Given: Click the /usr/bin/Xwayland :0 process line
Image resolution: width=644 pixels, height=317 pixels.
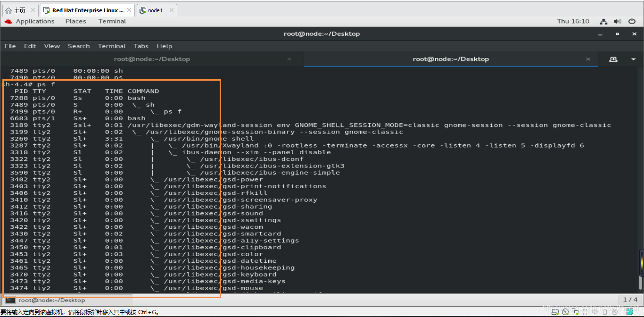Looking at the screenshot, I should [297, 145].
